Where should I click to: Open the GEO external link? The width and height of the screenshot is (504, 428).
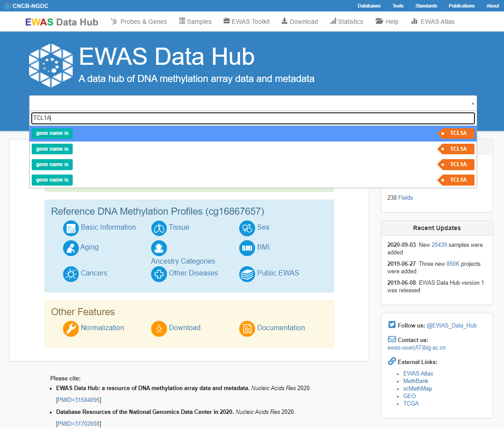pyautogui.click(x=409, y=396)
